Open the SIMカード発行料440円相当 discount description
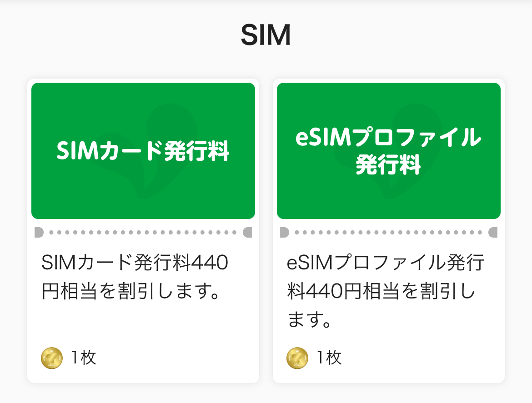The width and height of the screenshot is (532, 403). pos(135,277)
